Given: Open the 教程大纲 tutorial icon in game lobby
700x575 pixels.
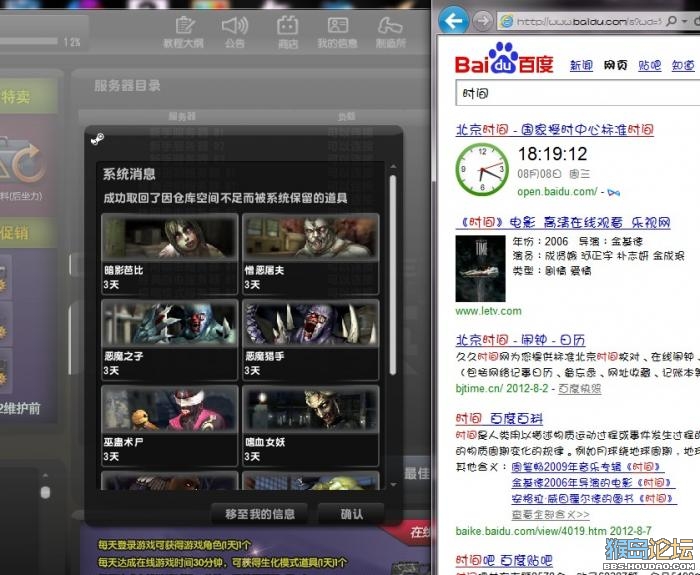Looking at the screenshot, I should point(184,32).
